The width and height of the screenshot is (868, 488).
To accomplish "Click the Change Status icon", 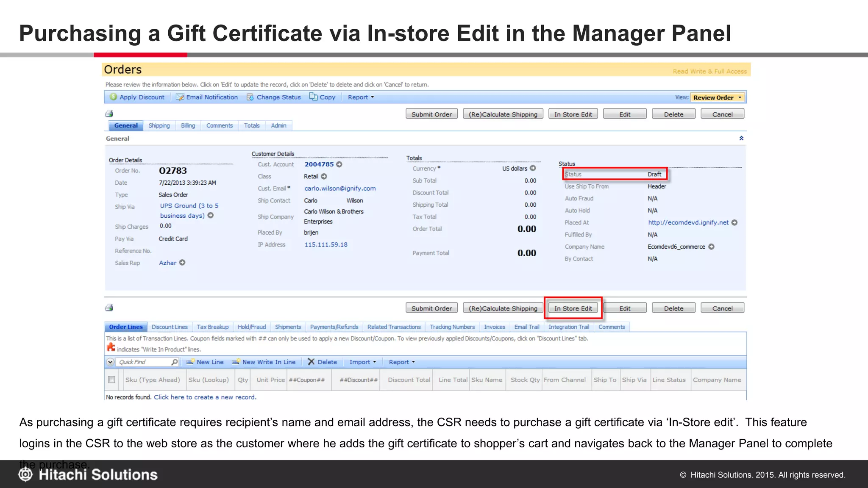I will 250,97.
